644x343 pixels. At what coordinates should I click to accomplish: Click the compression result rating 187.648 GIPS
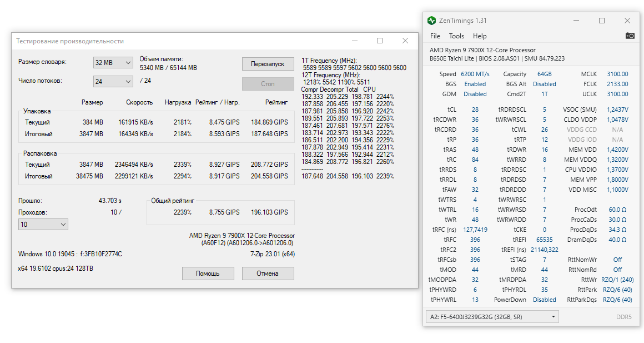coord(269,134)
